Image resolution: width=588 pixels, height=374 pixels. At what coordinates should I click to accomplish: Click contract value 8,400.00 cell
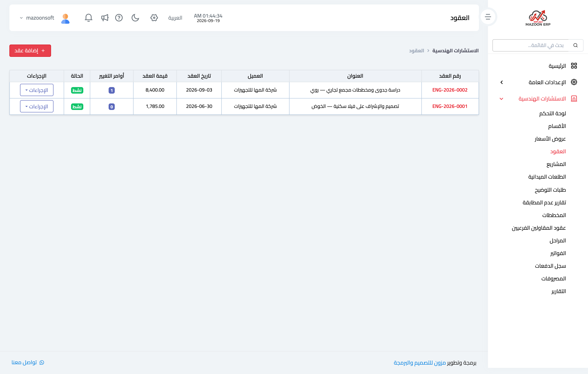pos(155,90)
